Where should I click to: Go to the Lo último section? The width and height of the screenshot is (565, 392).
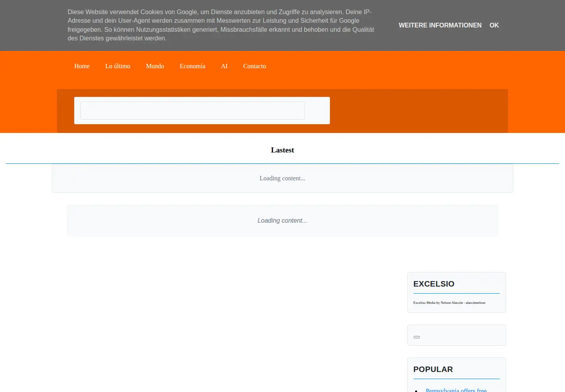pos(118,66)
